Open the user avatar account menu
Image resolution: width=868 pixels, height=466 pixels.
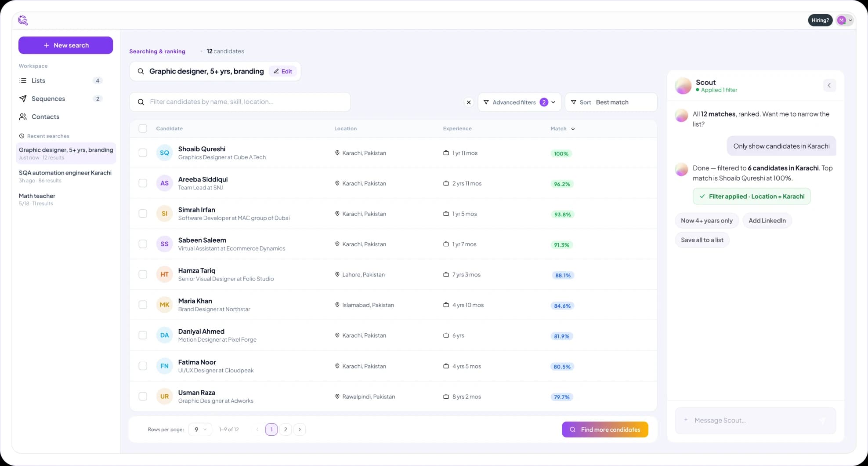point(844,20)
